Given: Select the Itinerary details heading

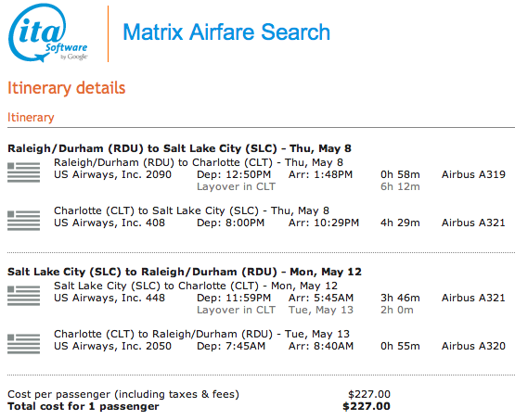Looking at the screenshot, I should [66, 88].
